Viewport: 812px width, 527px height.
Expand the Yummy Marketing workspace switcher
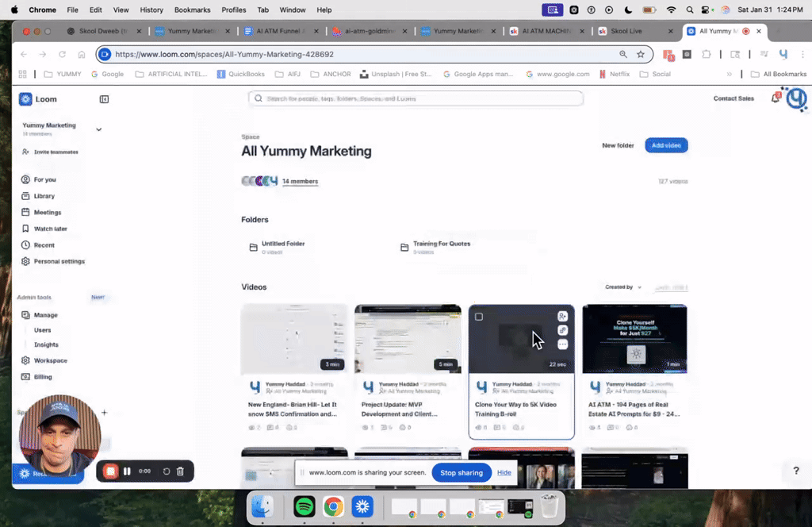[98, 129]
